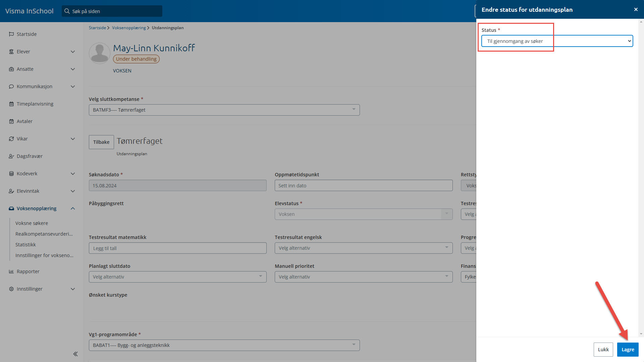
Task: Collapse the sidebar with double-chevron icon
Action: tap(75, 354)
